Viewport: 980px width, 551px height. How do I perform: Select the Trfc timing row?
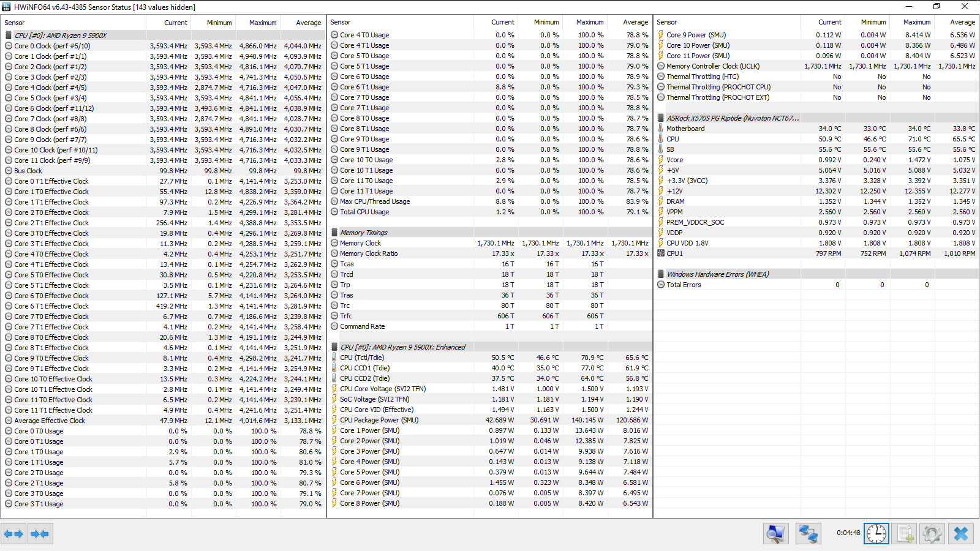point(489,316)
